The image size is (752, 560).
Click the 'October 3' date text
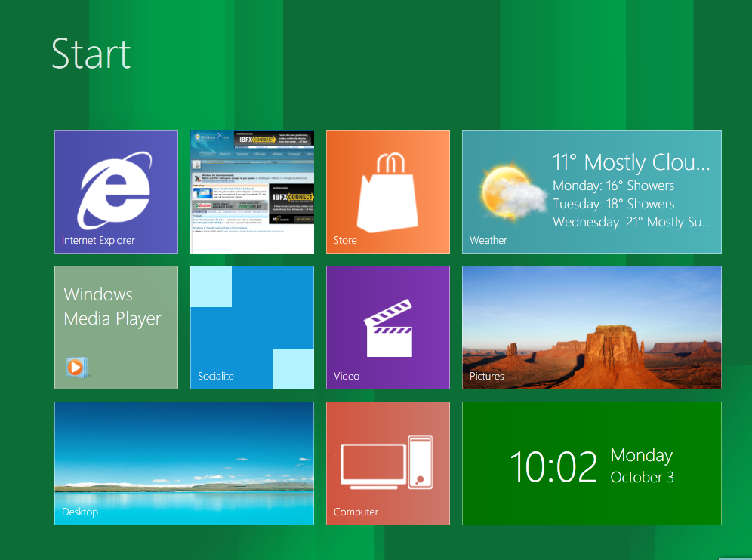pyautogui.click(x=643, y=477)
